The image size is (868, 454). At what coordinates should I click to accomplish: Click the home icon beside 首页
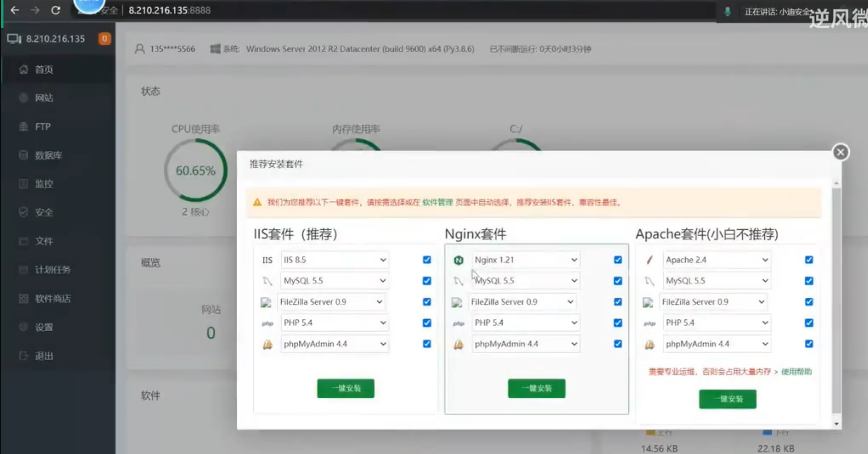tap(23, 69)
